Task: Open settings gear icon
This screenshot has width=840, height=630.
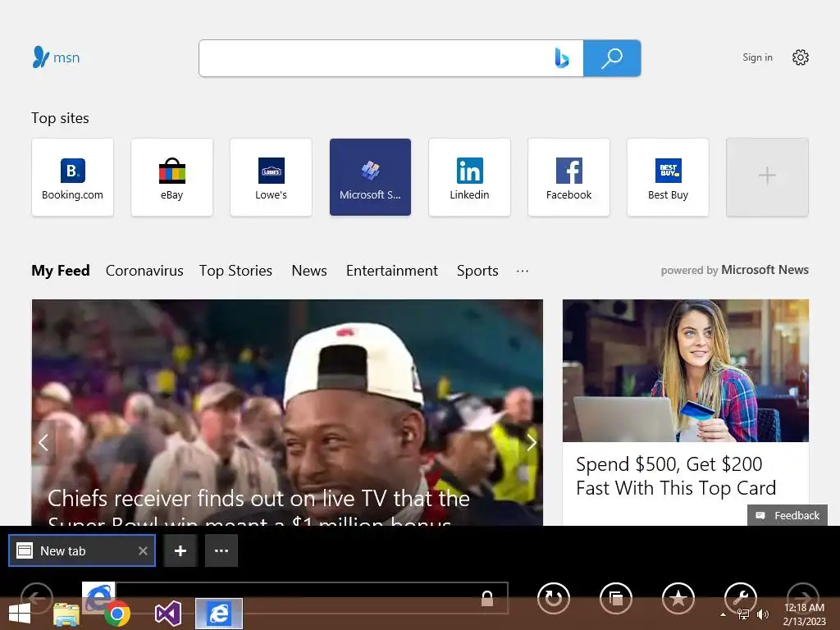Action: (801, 57)
